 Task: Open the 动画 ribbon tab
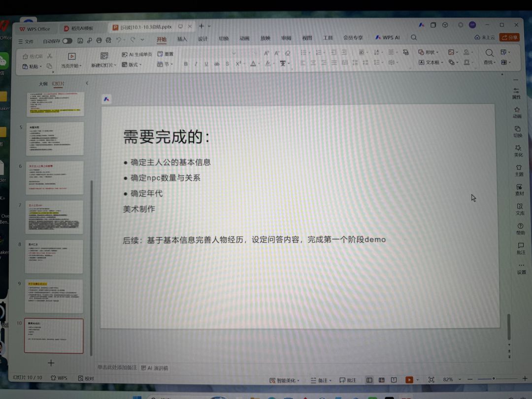(245, 38)
